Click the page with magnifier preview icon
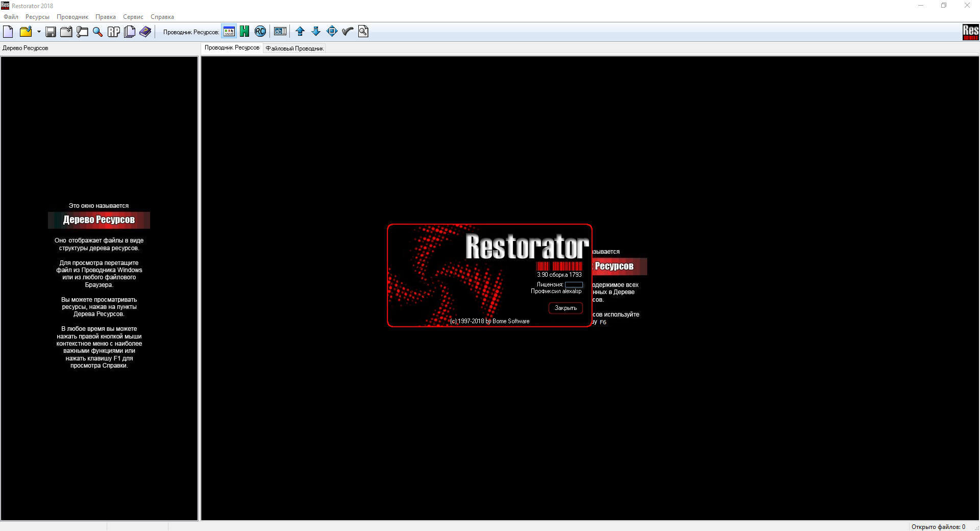This screenshot has height=531, width=980. click(363, 32)
